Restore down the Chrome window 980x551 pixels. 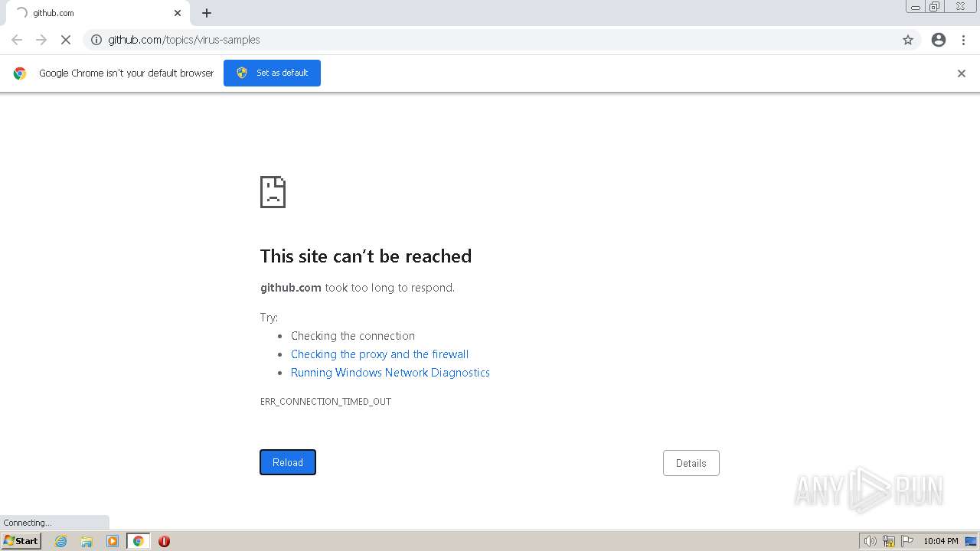click(935, 7)
